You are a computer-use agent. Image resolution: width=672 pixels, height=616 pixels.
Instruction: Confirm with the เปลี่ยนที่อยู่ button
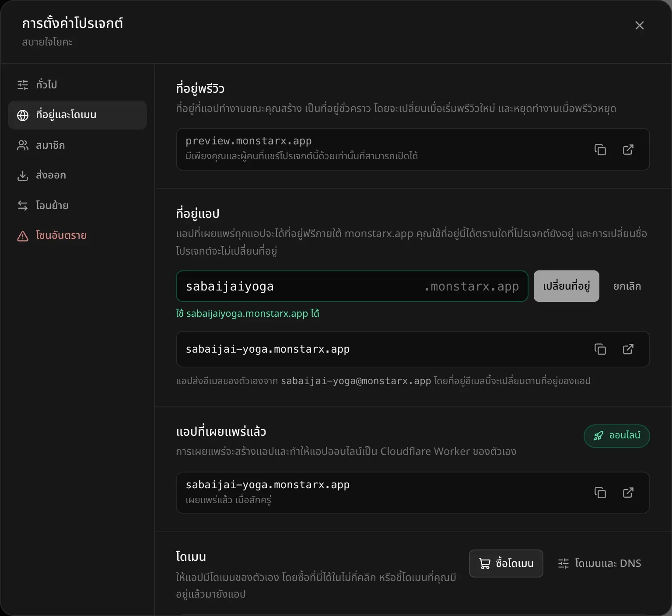click(567, 286)
